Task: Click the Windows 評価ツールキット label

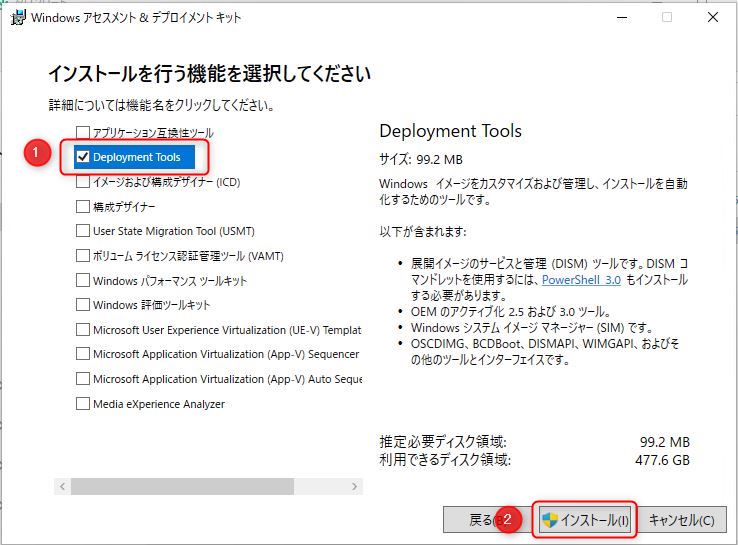Action: tap(151, 305)
